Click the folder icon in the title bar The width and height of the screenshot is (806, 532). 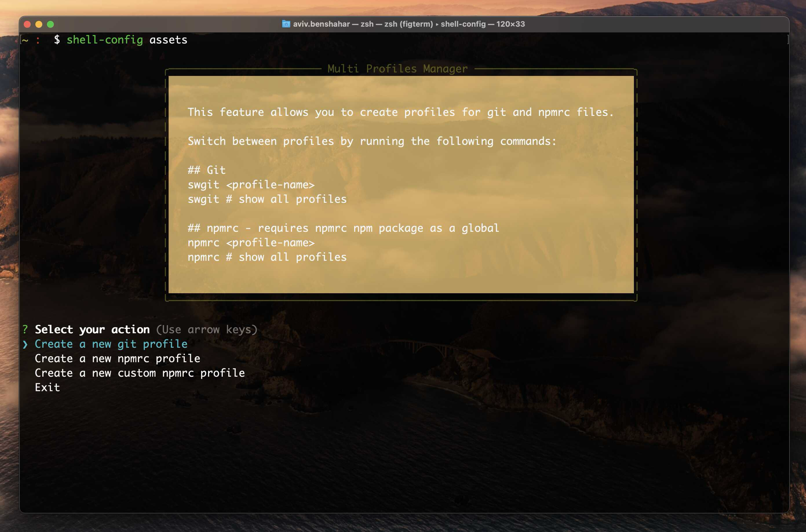(x=286, y=24)
